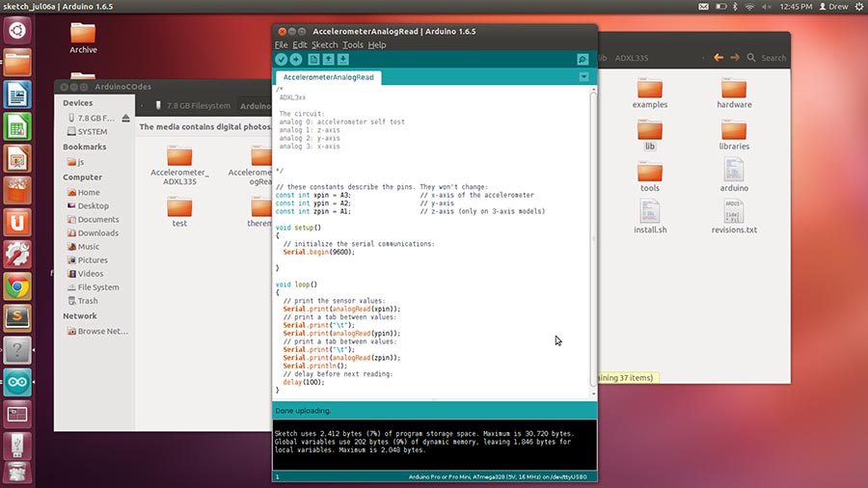This screenshot has height=488, width=868.
Task: Click the Arduino infinity icon in dock
Action: point(17,382)
